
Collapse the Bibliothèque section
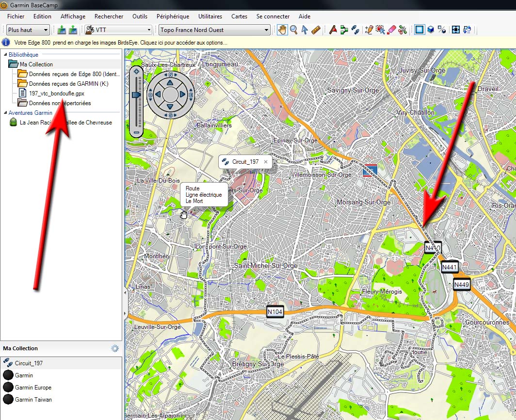(x=5, y=54)
